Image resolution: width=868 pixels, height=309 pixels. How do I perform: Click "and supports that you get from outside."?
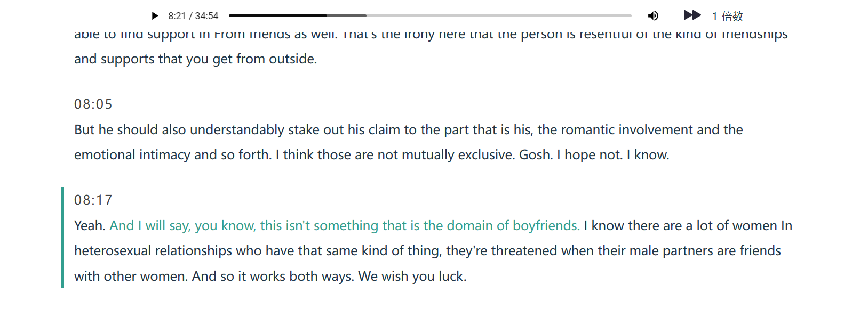coord(196,59)
